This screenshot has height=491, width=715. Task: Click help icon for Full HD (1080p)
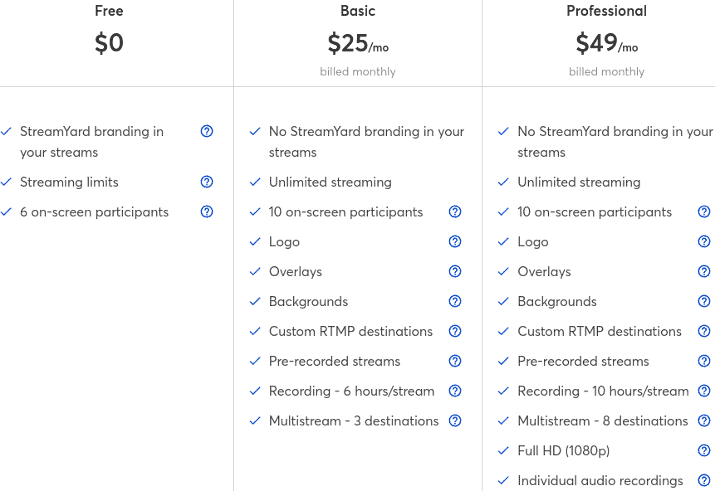pyautogui.click(x=704, y=450)
